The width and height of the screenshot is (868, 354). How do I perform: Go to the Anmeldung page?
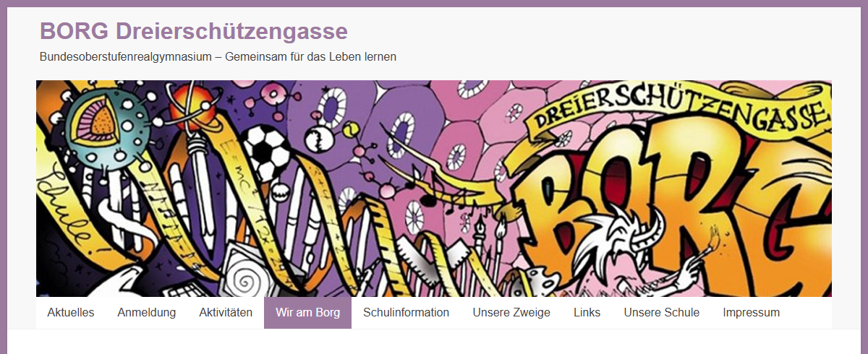click(x=147, y=313)
